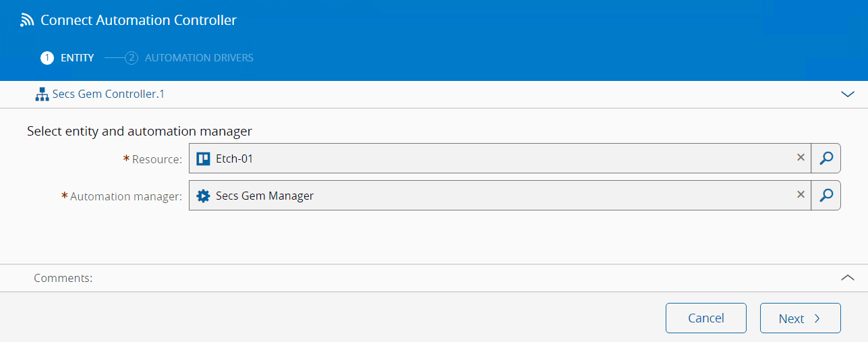This screenshot has width=868, height=342.
Task: Open Automation manager search magnifier
Action: click(x=826, y=196)
